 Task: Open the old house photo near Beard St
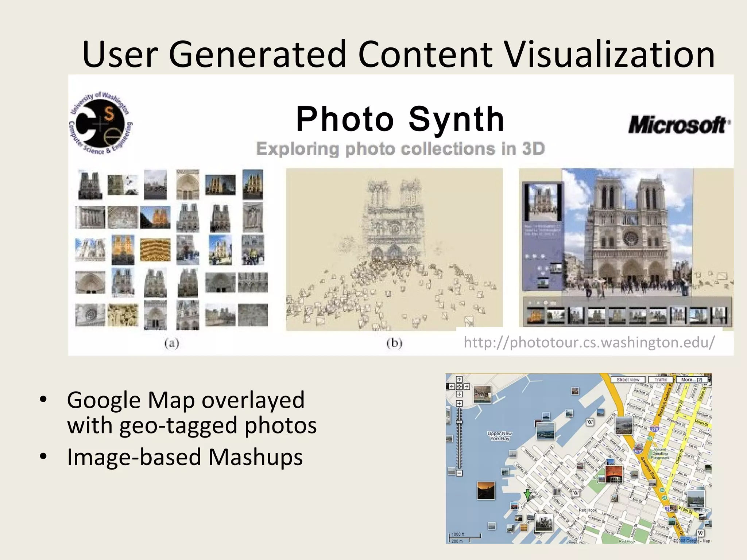[x=544, y=524]
